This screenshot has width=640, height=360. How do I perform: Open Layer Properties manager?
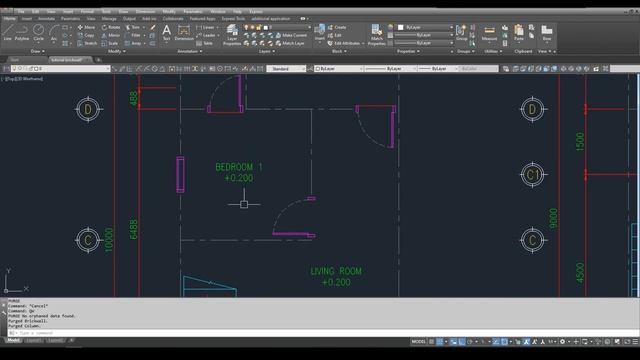point(232,34)
